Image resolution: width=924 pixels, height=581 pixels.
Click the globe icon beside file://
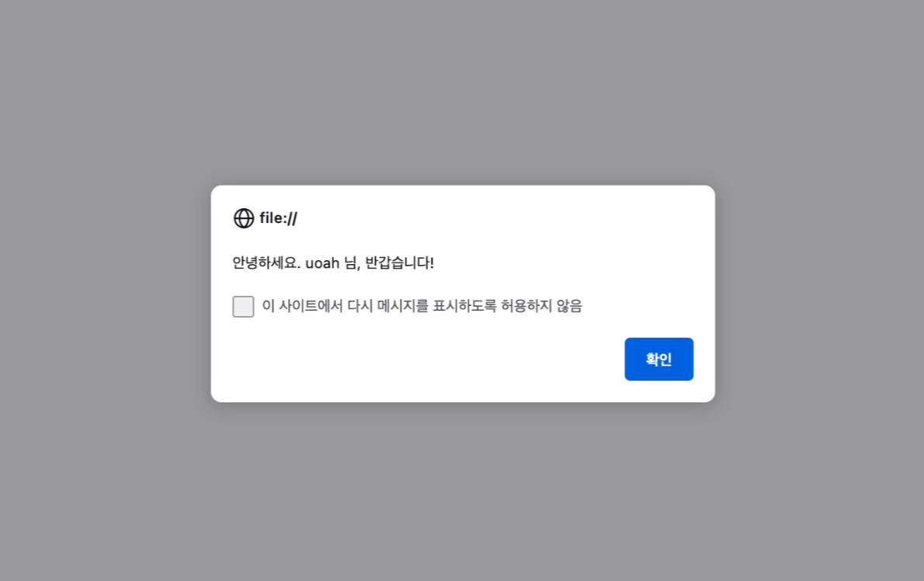243,218
